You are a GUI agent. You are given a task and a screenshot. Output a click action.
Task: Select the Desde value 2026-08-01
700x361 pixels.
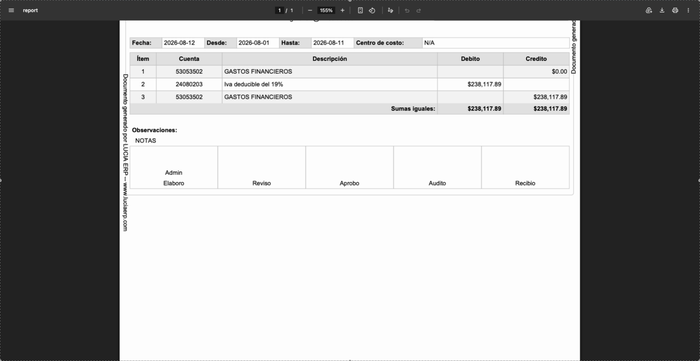click(x=254, y=43)
